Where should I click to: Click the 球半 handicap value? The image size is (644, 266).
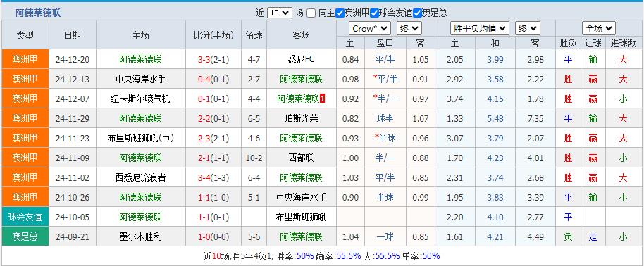point(385,118)
